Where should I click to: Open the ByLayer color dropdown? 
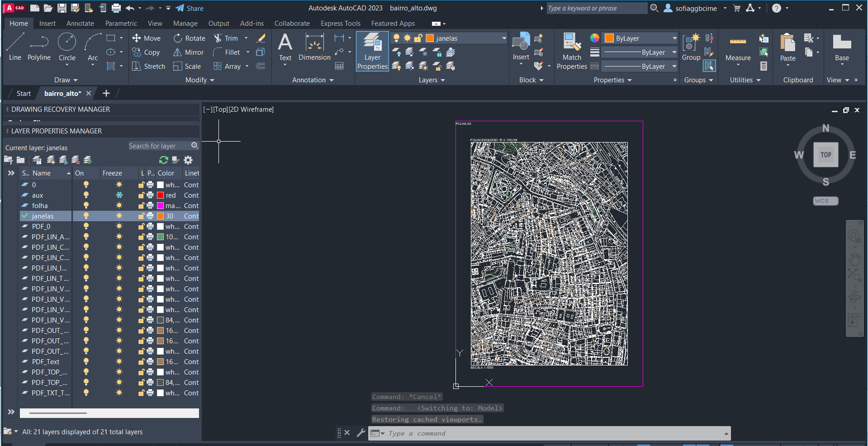point(674,38)
